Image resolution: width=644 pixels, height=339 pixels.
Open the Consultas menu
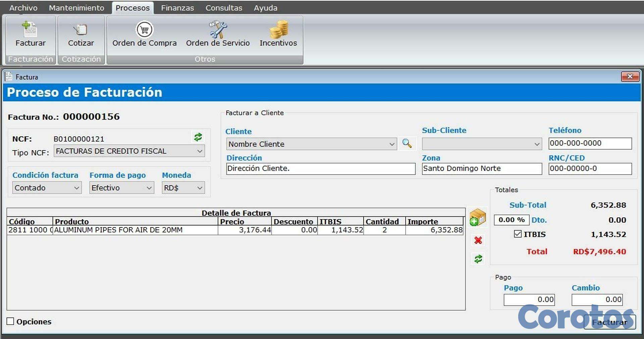(x=224, y=8)
